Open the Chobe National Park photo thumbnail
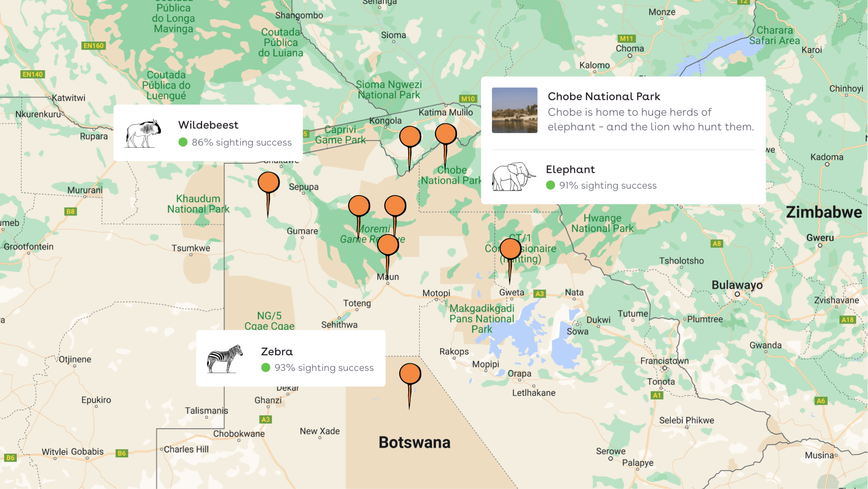The width and height of the screenshot is (868, 489). [x=514, y=110]
